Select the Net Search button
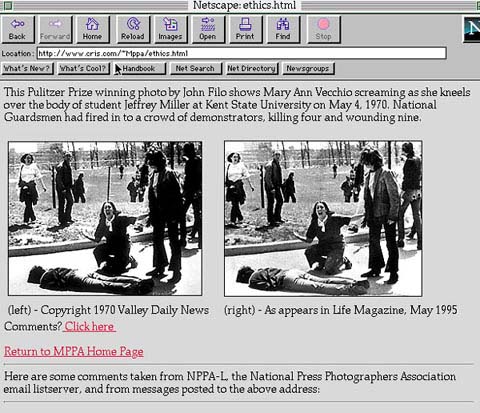The height and width of the screenshot is (413, 480). click(x=196, y=69)
